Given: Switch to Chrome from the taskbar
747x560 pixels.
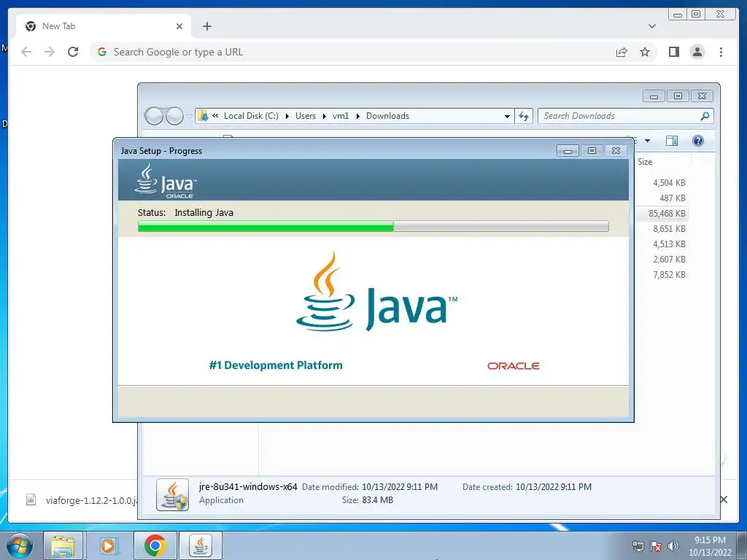Looking at the screenshot, I should [x=155, y=545].
